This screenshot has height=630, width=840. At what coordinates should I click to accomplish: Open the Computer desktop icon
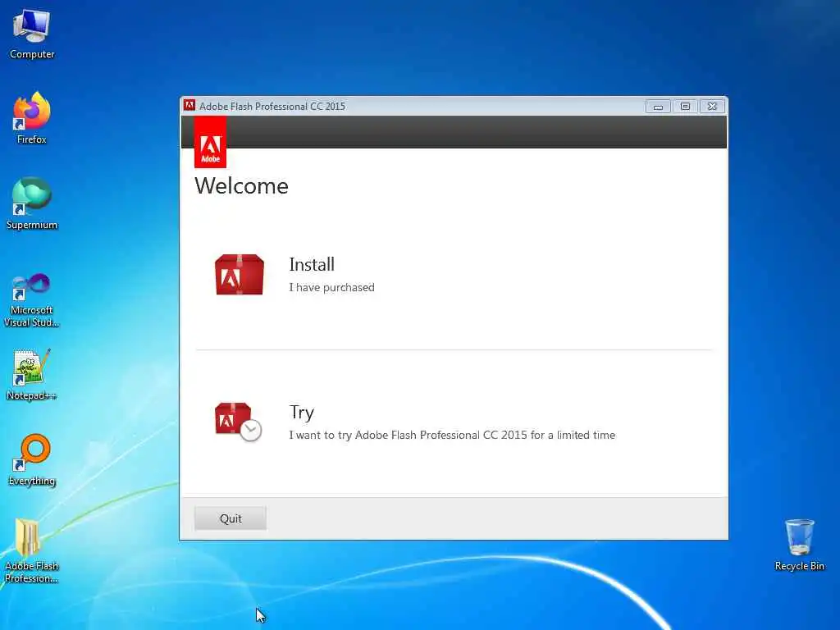click(32, 34)
